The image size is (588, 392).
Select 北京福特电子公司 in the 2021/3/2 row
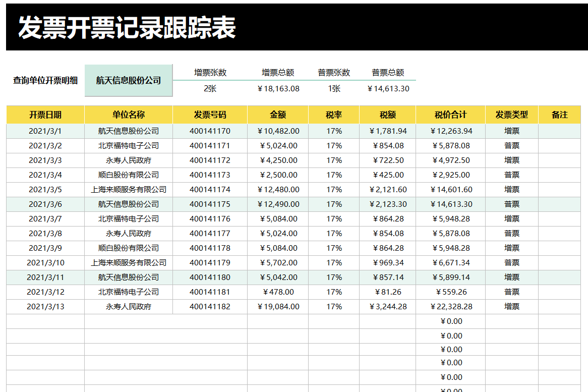pyautogui.click(x=128, y=145)
